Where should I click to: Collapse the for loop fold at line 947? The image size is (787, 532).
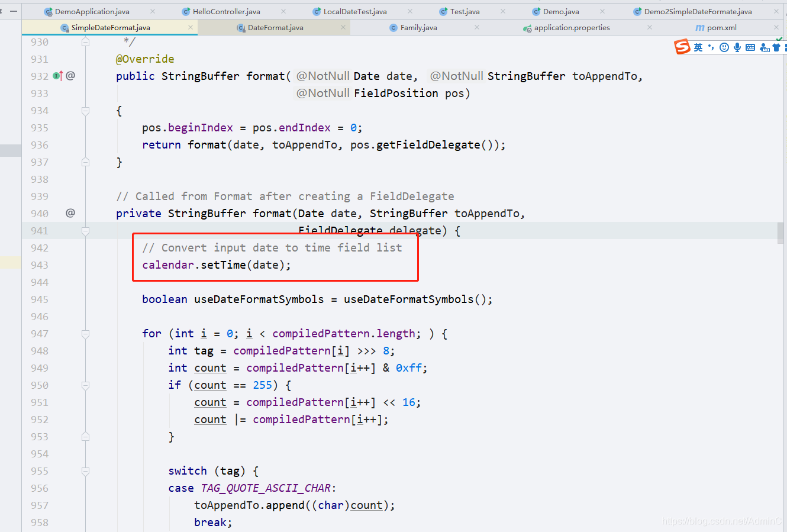click(85, 333)
